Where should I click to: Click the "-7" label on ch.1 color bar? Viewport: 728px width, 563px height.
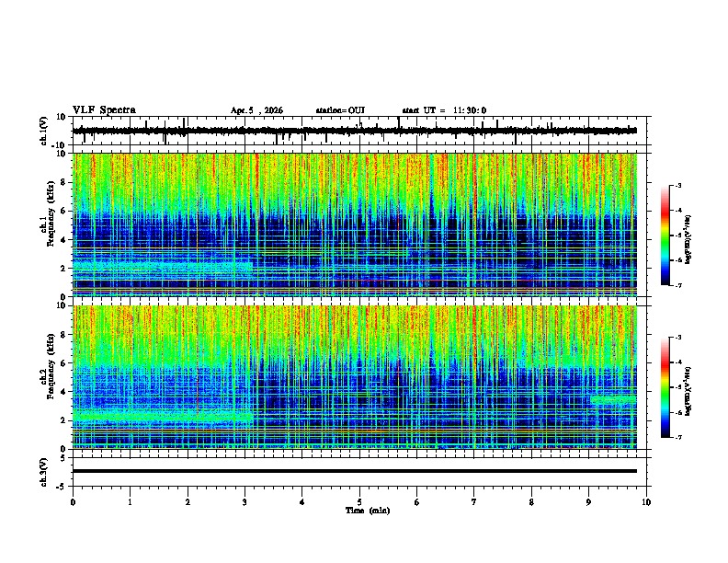[677, 285]
